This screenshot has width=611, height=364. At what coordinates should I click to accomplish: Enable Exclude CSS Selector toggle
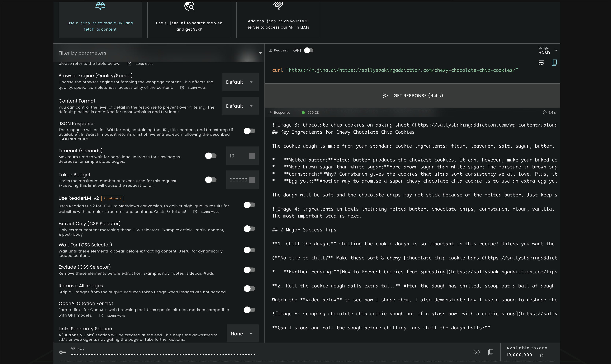[249, 270]
